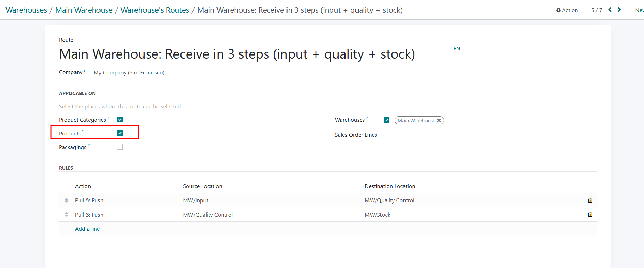The height and width of the screenshot is (268, 644).
Task: Untick the Warehouses checkbox
Action: pyautogui.click(x=387, y=120)
